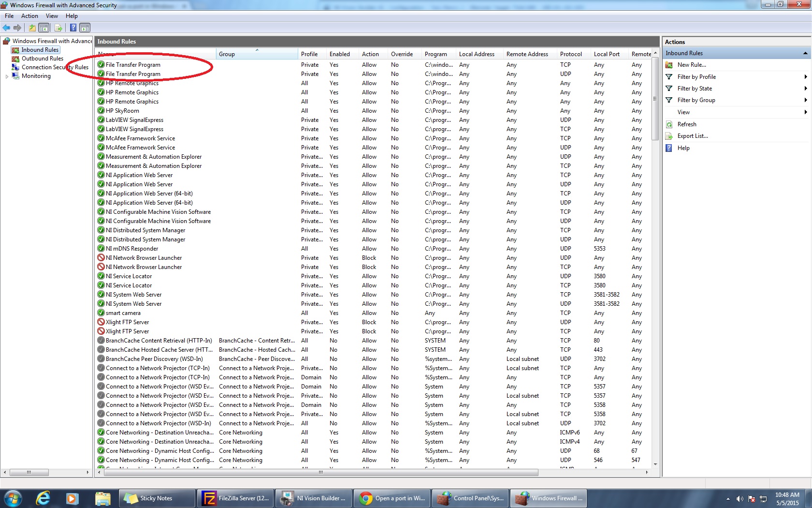The image size is (812, 508).
Task: Click the green check icon beside NI mDNS Responder
Action: (x=101, y=249)
